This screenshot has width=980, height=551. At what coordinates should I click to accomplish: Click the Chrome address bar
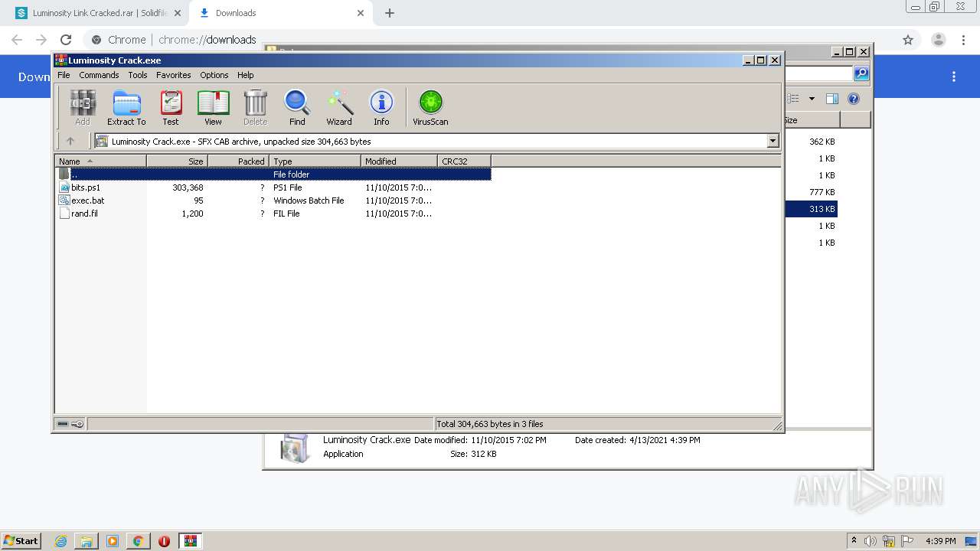(x=490, y=40)
